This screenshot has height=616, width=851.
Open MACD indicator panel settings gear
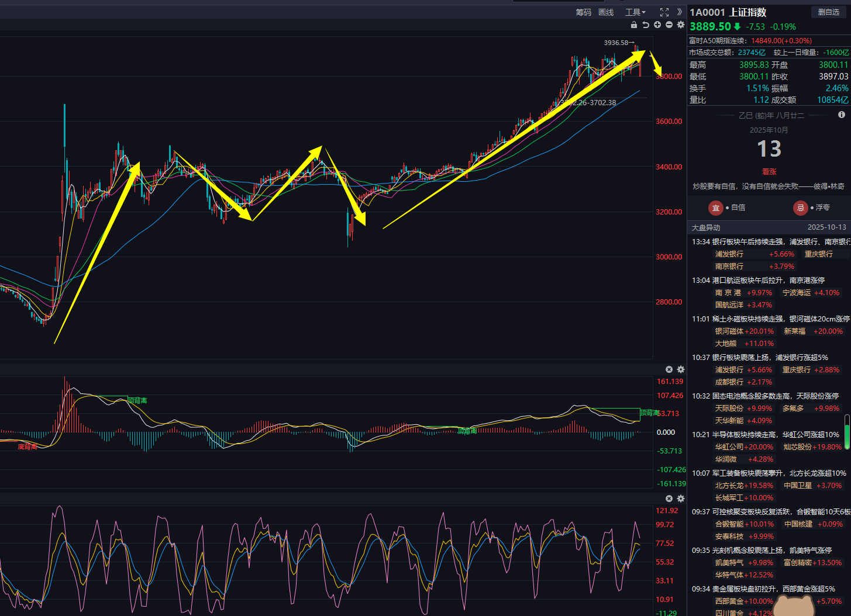click(681, 369)
